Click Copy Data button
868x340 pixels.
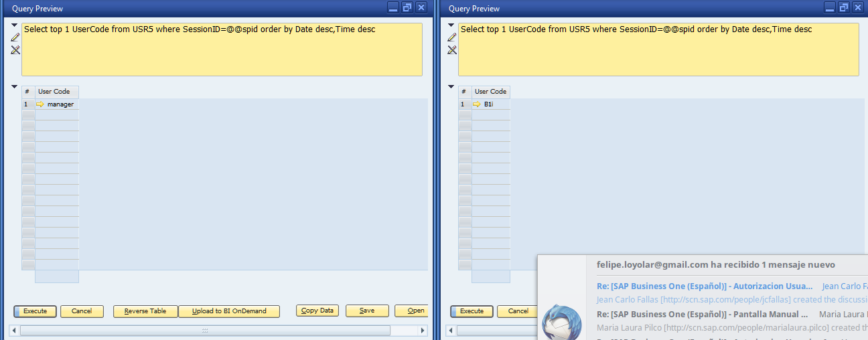tap(317, 311)
